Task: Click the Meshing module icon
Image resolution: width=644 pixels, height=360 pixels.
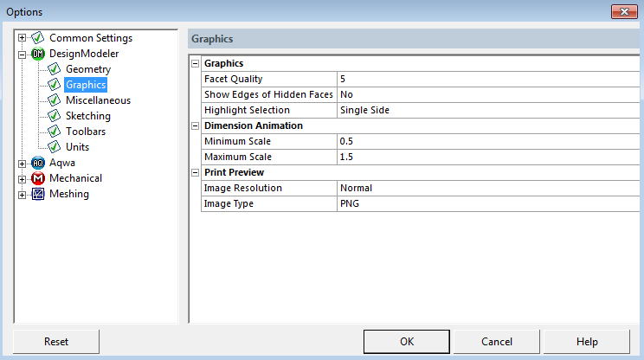Action: (38, 194)
